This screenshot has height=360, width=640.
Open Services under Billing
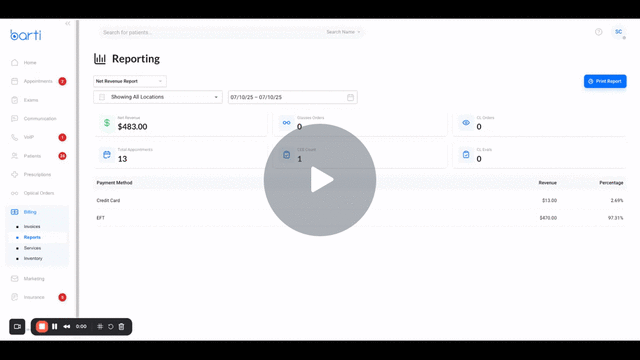(32, 248)
